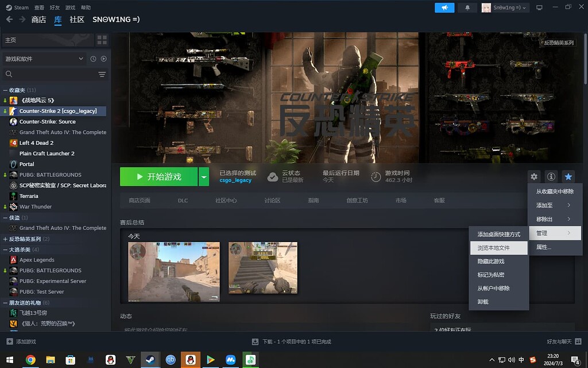The width and height of the screenshot is (588, 368).
Task: Open 好友与聊天 panel
Action: (564, 342)
